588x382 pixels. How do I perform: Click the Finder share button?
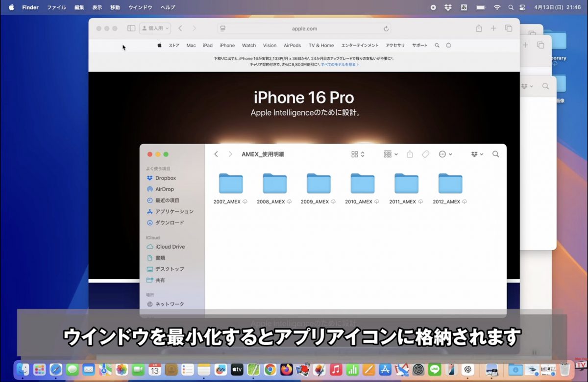[x=410, y=154]
